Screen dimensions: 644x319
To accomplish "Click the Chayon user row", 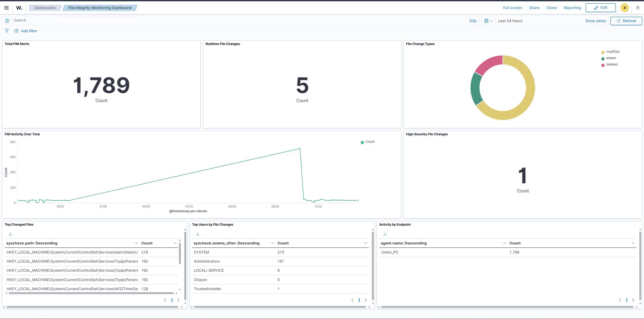I will tap(280, 280).
